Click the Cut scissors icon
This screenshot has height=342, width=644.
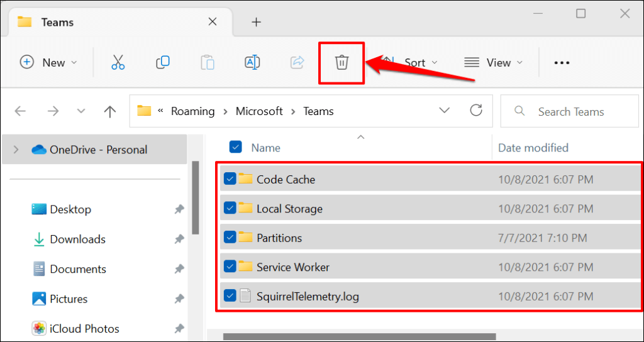pyautogui.click(x=118, y=62)
